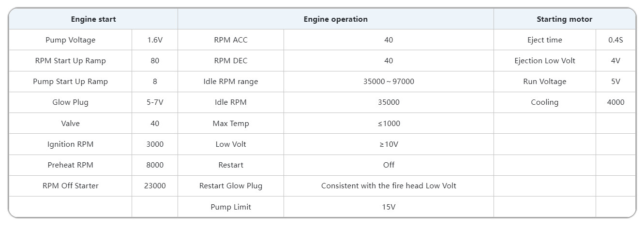Select the Pump Voltage label cell
This screenshot has width=644, height=225.
coord(70,40)
